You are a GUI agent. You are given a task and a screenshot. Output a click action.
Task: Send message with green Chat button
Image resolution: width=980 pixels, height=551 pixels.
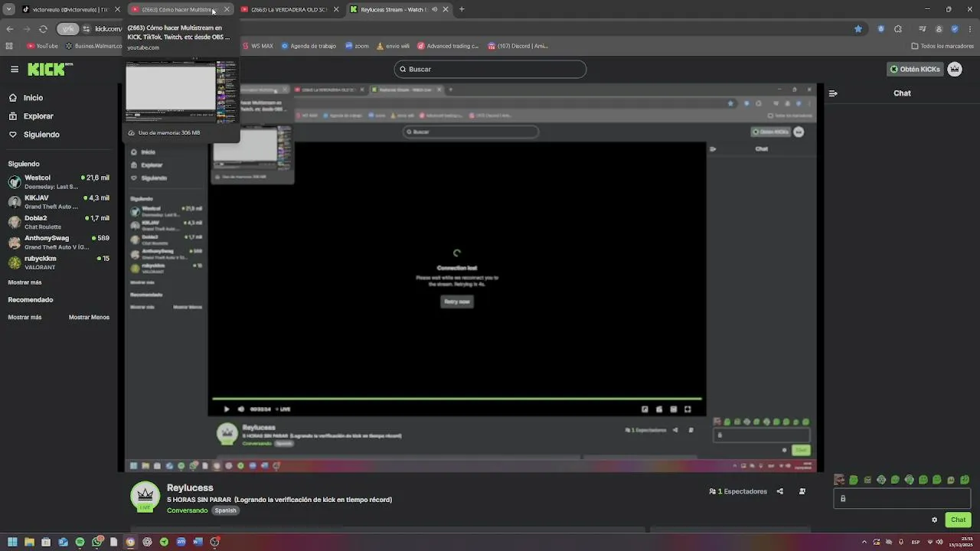[959, 520]
